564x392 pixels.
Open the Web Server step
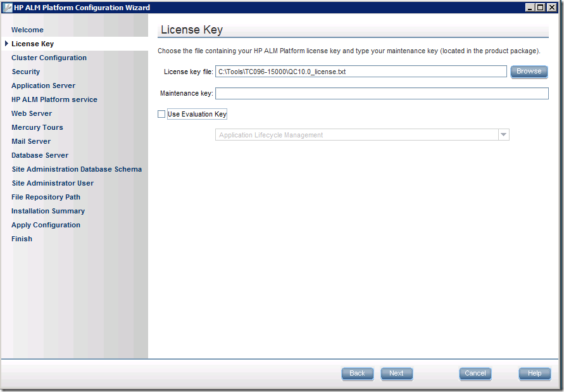pyautogui.click(x=32, y=113)
